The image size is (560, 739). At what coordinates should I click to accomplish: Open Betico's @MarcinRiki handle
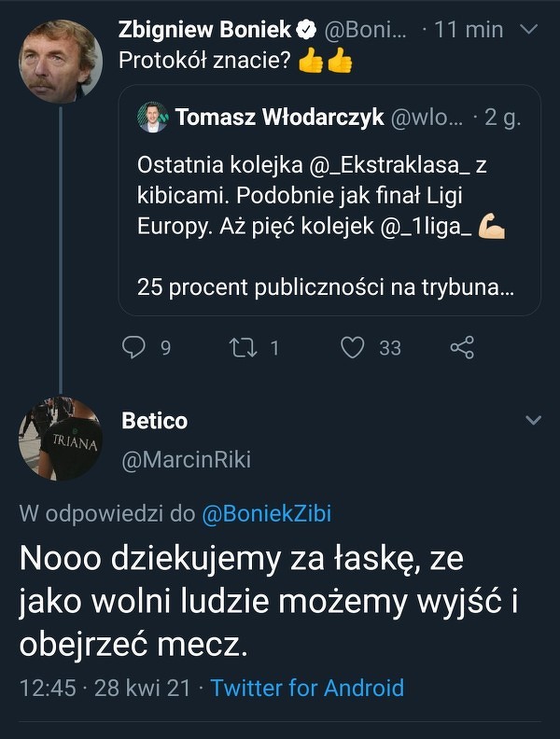click(x=187, y=460)
